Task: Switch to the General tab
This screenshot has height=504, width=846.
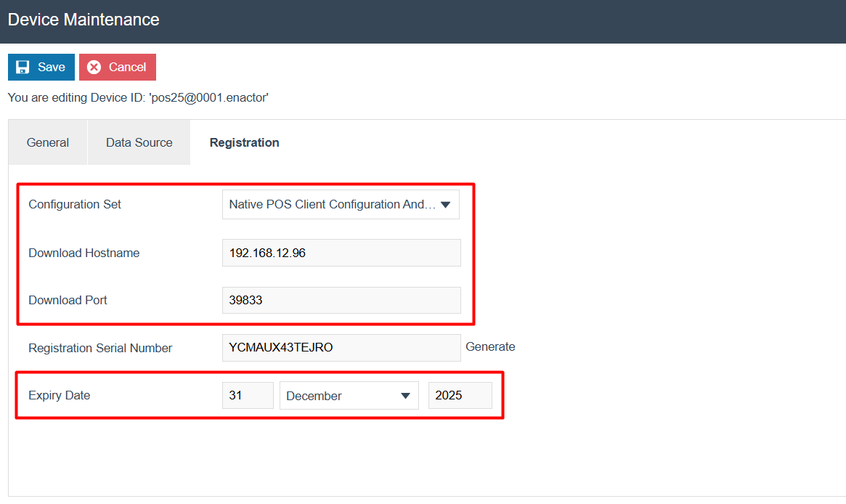Action: (47, 142)
